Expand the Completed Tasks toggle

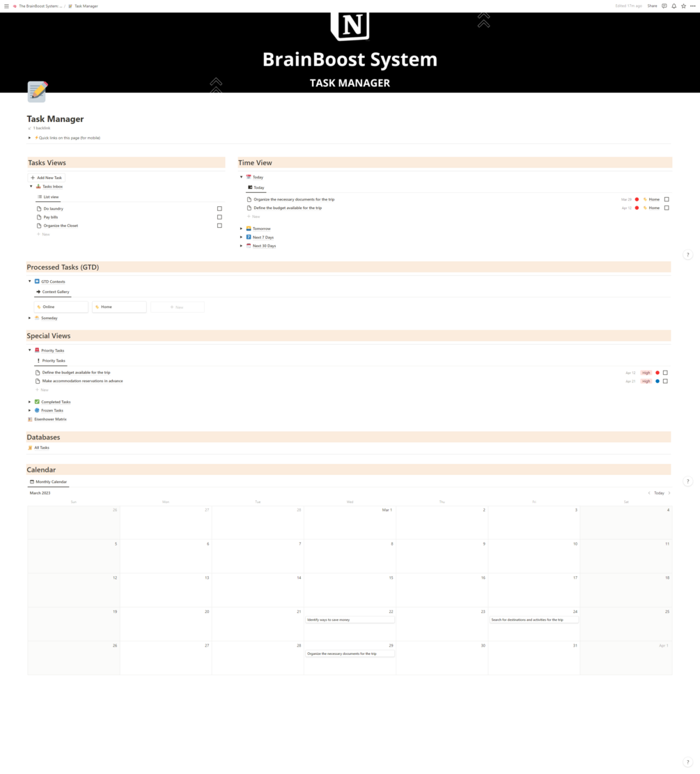pyautogui.click(x=30, y=402)
